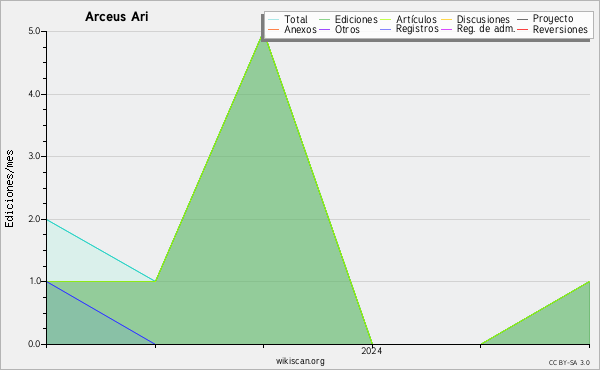The height and width of the screenshot is (370, 600).
Task: Click the 1.0 y-axis tick label
Action: (x=34, y=281)
